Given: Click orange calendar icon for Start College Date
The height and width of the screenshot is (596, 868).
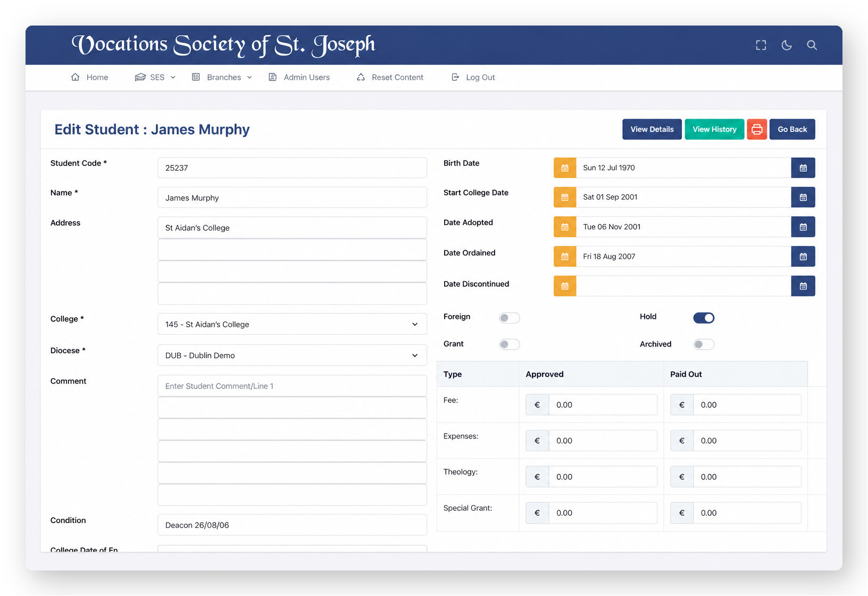Looking at the screenshot, I should (x=565, y=197).
